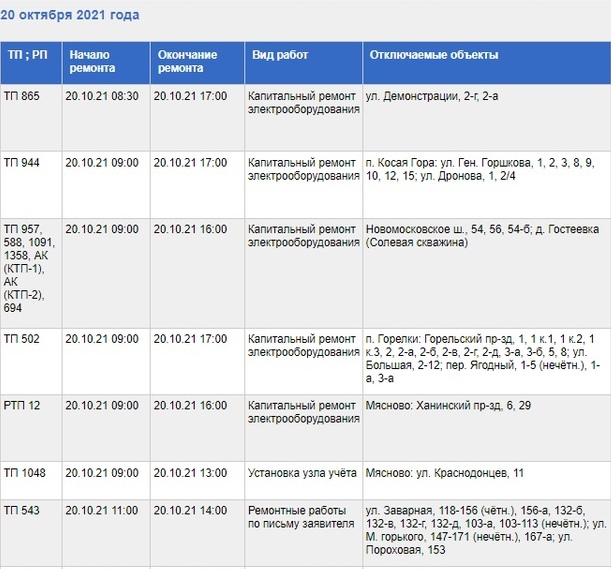Click the "Мясново: Ханинский пр-зд, 6, 29" cell
This screenshot has width=611, height=569.
(448, 406)
